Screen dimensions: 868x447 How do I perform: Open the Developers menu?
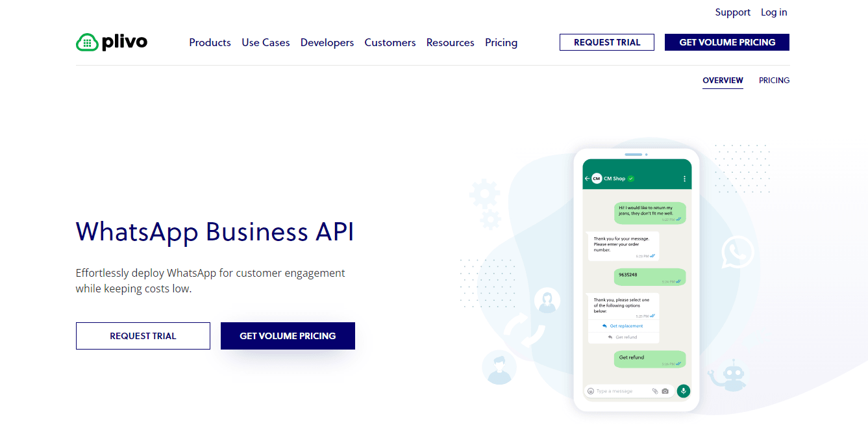coord(327,43)
